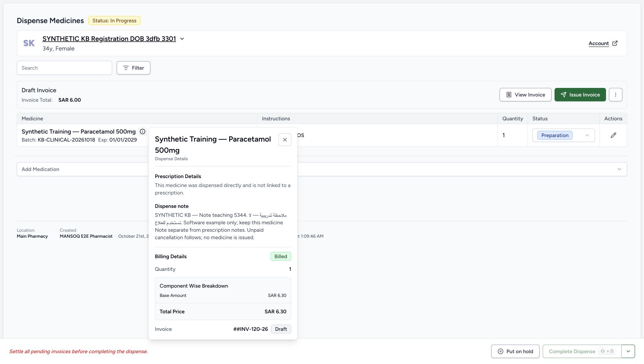The height and width of the screenshot is (364, 644).
Task: Click the Quantity column header
Action: coord(513,118)
